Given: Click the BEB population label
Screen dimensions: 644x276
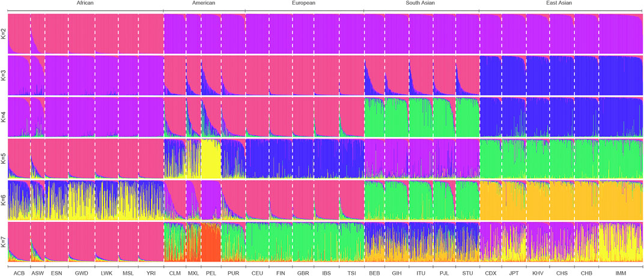Looking at the screenshot, I should 375,272.
